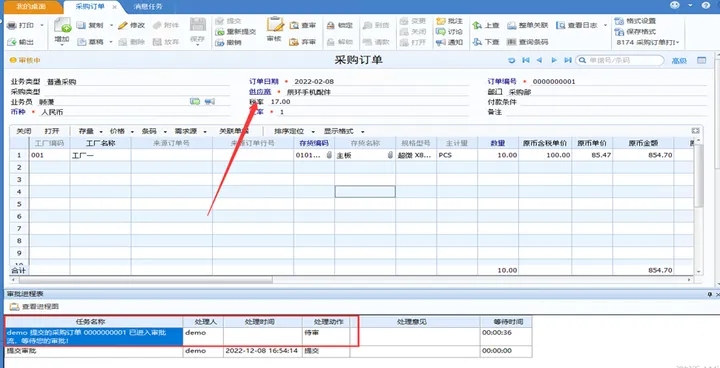Viewport: 720px width, 368px height.
Task: Click the 单据号/条码 search field
Action: 620,60
